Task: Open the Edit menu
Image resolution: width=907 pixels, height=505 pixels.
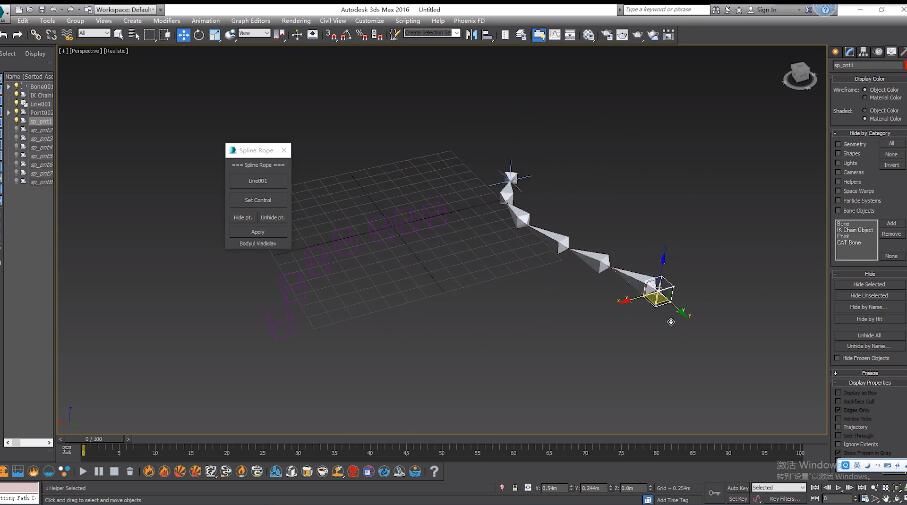Action: click(23, 21)
